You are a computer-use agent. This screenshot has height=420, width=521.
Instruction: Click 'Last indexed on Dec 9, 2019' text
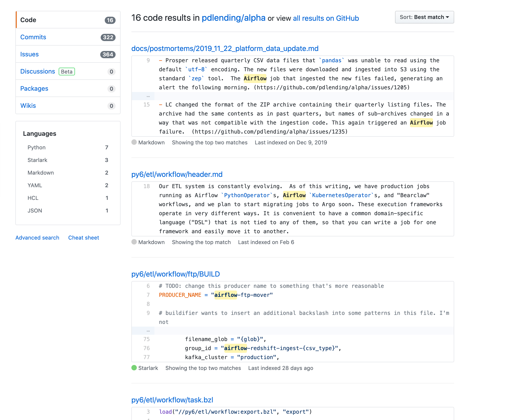click(291, 143)
